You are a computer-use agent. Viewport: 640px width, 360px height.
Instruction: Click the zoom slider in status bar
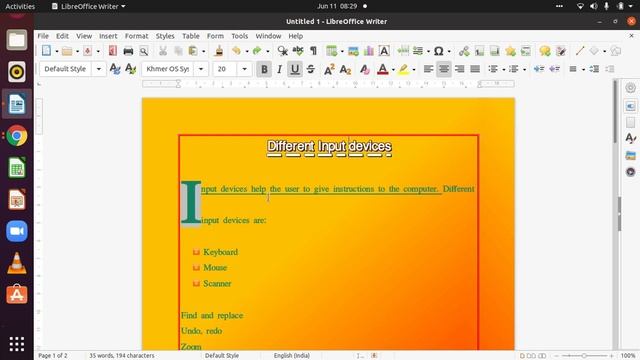tap(584, 356)
